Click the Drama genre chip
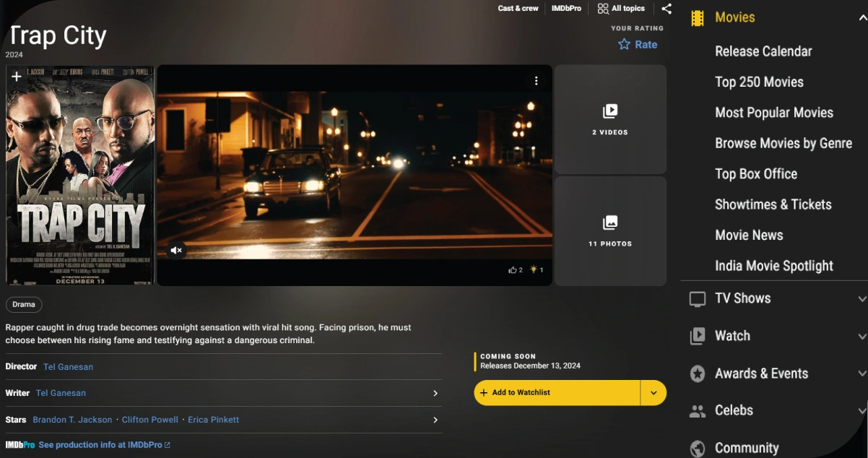868x458 pixels. click(x=24, y=305)
